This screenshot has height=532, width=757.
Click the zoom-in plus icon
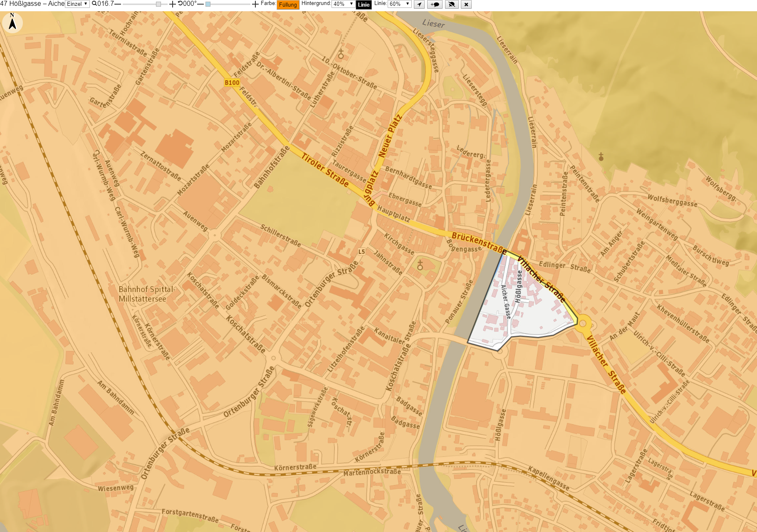click(x=172, y=4)
